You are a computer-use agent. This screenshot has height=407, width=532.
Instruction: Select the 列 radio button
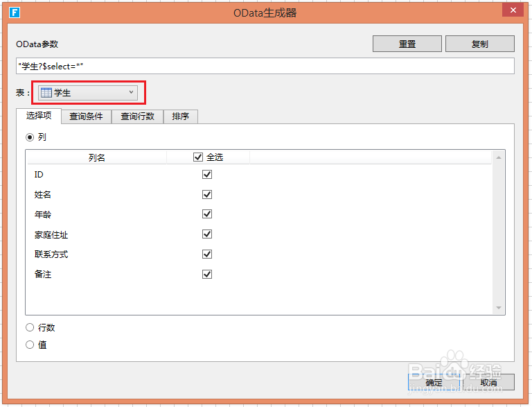(30, 137)
